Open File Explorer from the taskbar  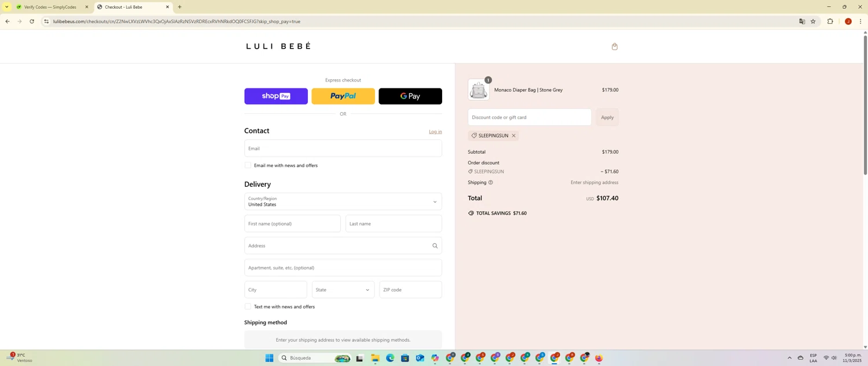coord(375,358)
